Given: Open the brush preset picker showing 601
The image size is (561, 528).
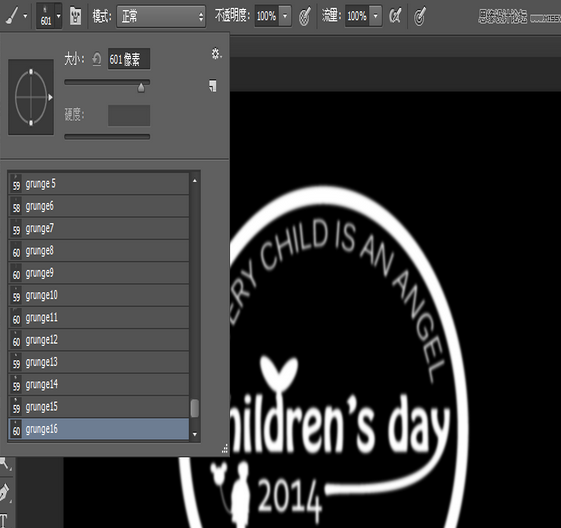Looking at the screenshot, I should [49, 16].
